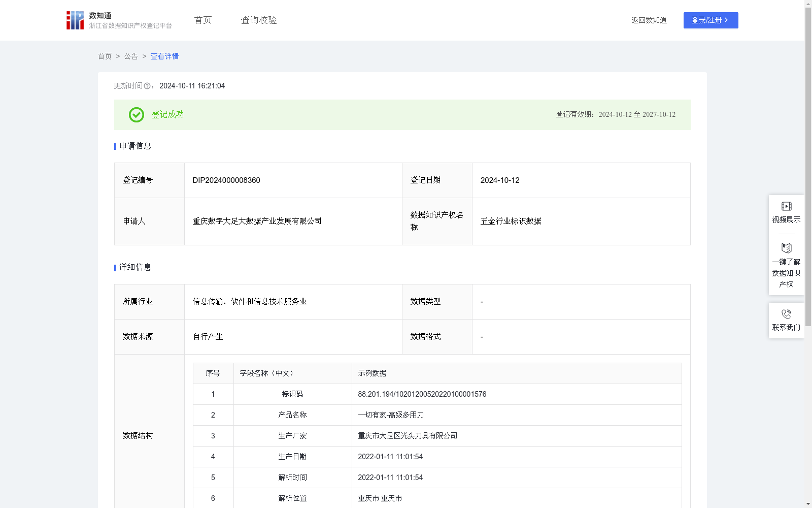Select the registration date 2024-10-12 cell

coord(581,180)
